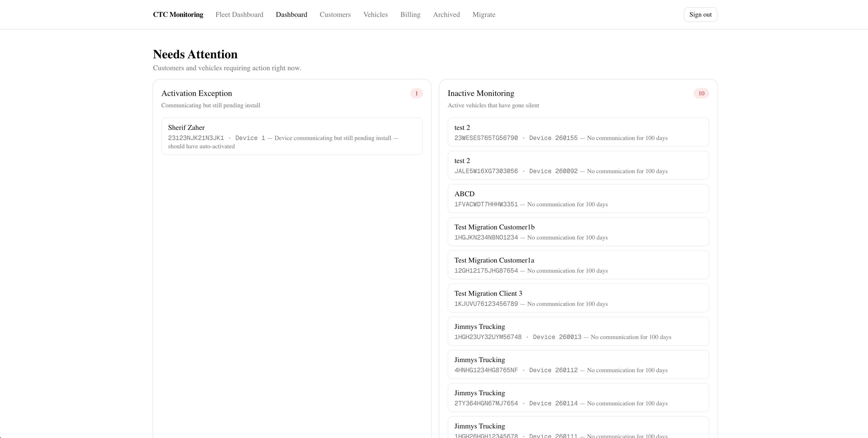Open Test Migration Customer1a card
The image size is (868, 438).
[x=578, y=265]
